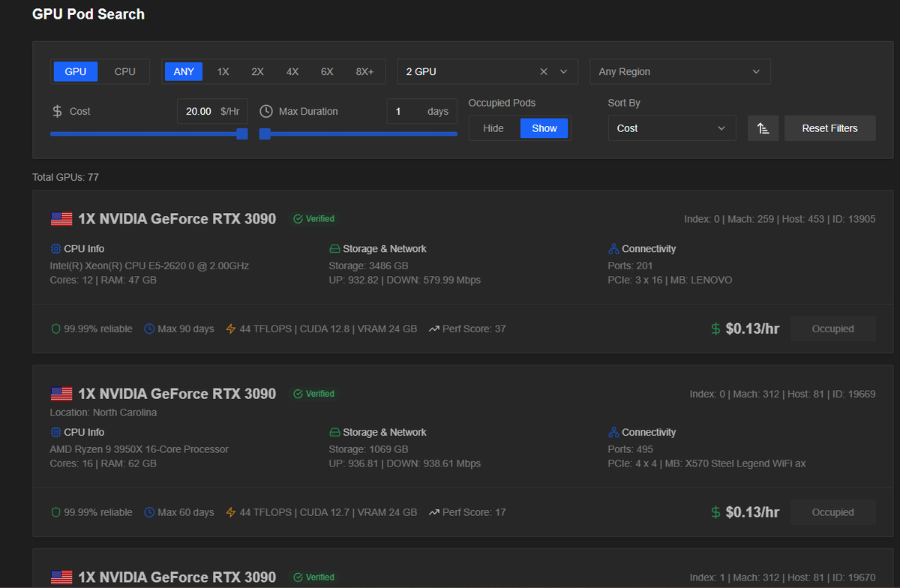Open the 2 GPU dropdown chevron
Screen dimensions: 900x588
(x=564, y=71)
